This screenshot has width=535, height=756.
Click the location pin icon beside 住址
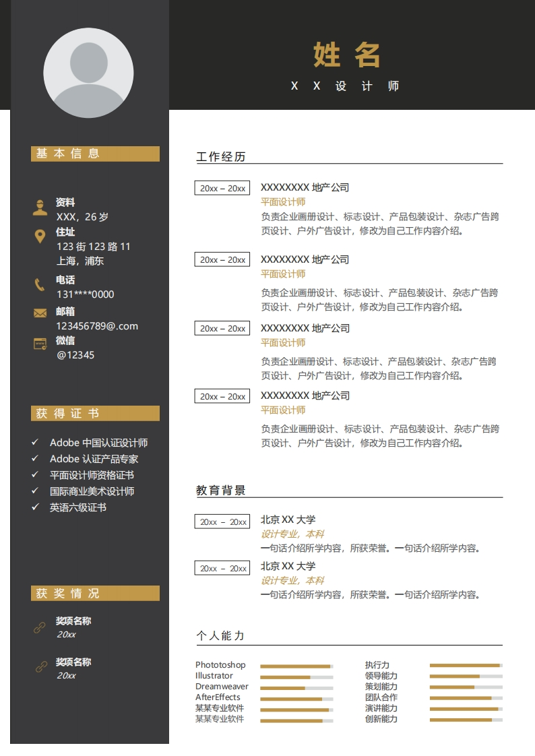(x=40, y=237)
